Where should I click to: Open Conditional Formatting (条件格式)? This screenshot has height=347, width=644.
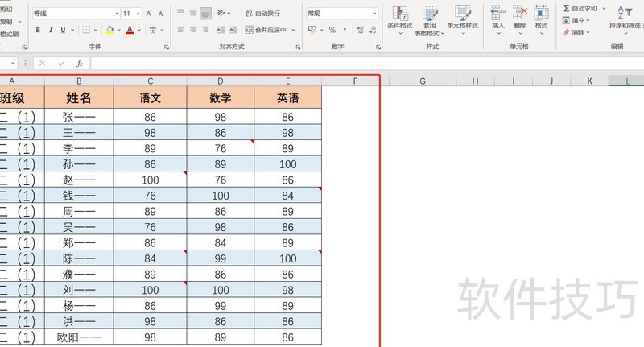pyautogui.click(x=398, y=20)
